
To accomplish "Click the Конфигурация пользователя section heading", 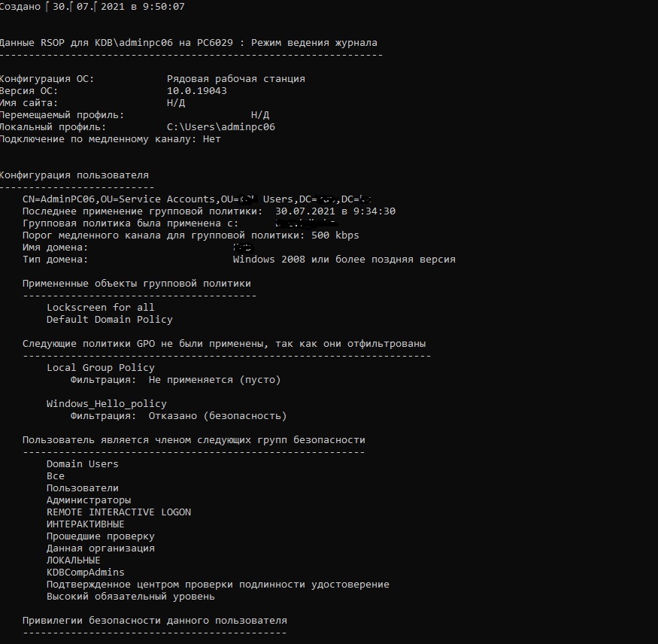I will pyautogui.click(x=74, y=175).
